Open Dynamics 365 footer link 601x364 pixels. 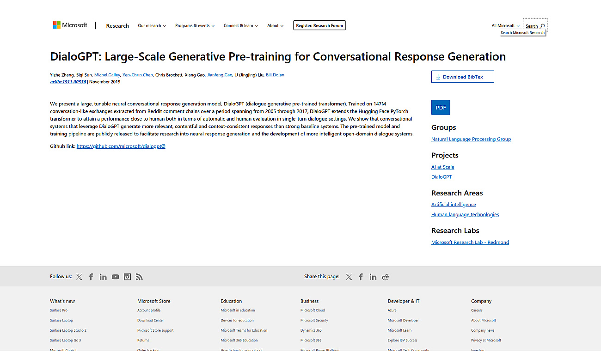[x=311, y=330]
